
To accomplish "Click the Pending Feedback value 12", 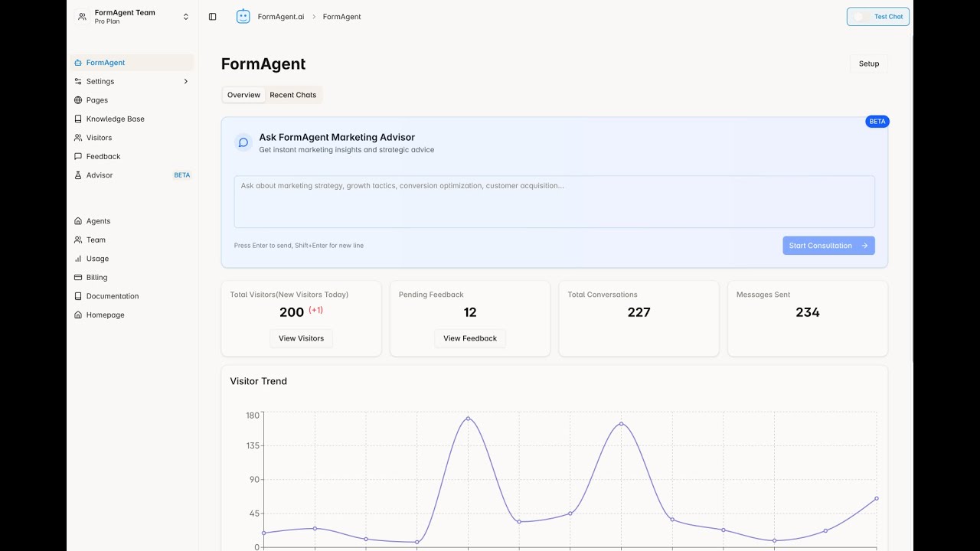I will [x=470, y=312].
